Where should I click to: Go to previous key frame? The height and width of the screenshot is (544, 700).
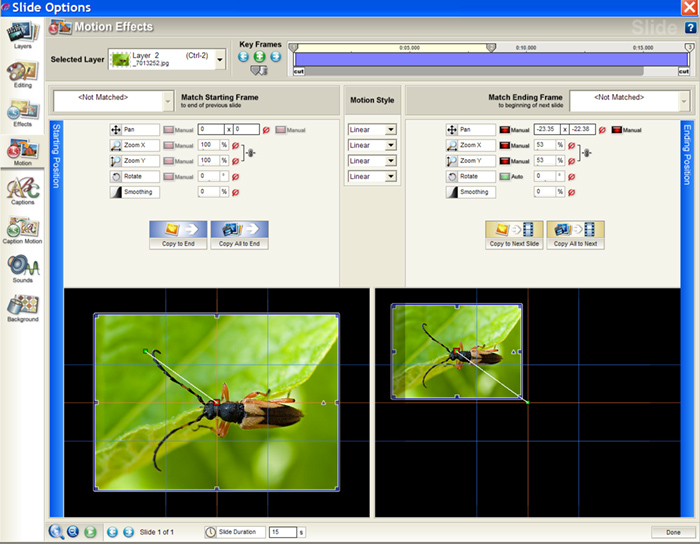point(243,57)
